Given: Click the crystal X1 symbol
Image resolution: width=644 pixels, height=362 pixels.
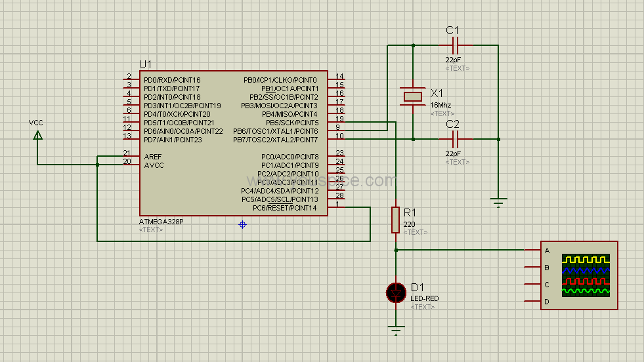Looking at the screenshot, I should [x=413, y=96].
